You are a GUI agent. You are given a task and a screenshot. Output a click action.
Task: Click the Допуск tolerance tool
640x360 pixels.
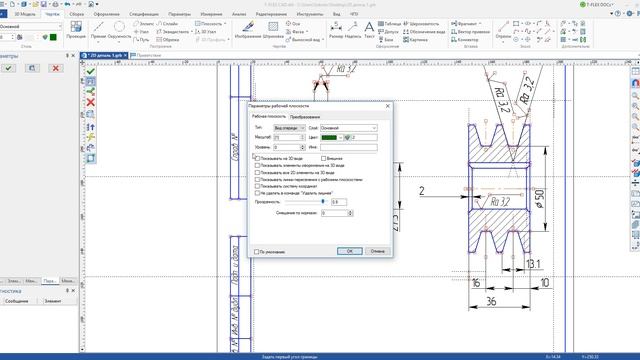click(x=388, y=31)
